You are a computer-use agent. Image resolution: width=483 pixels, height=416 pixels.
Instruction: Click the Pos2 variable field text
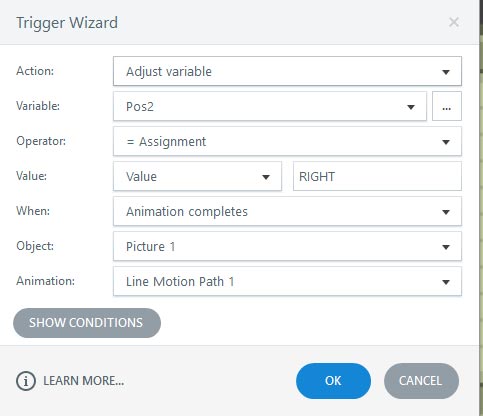[x=140, y=107]
